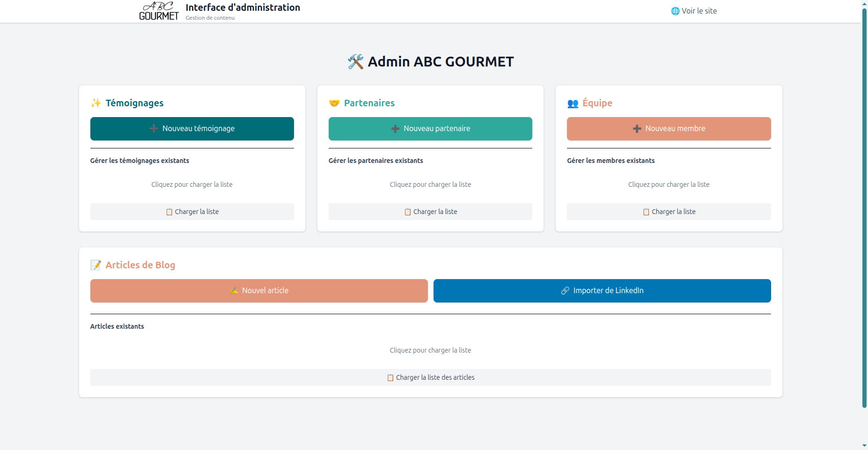Create a new team member via Nouveau membre
868x450 pixels.
point(669,129)
